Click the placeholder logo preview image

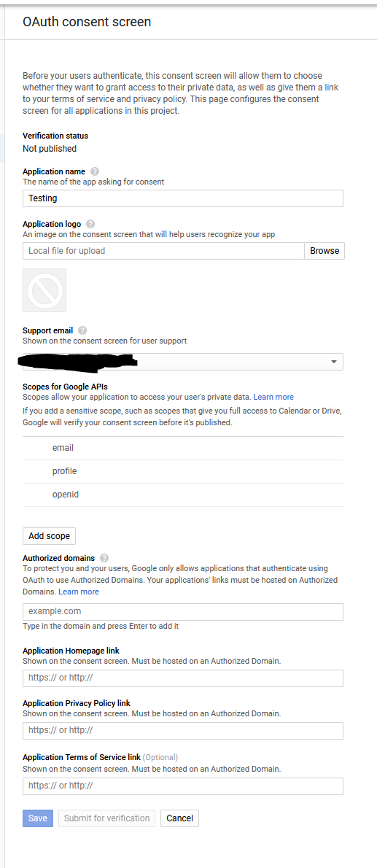click(x=44, y=290)
